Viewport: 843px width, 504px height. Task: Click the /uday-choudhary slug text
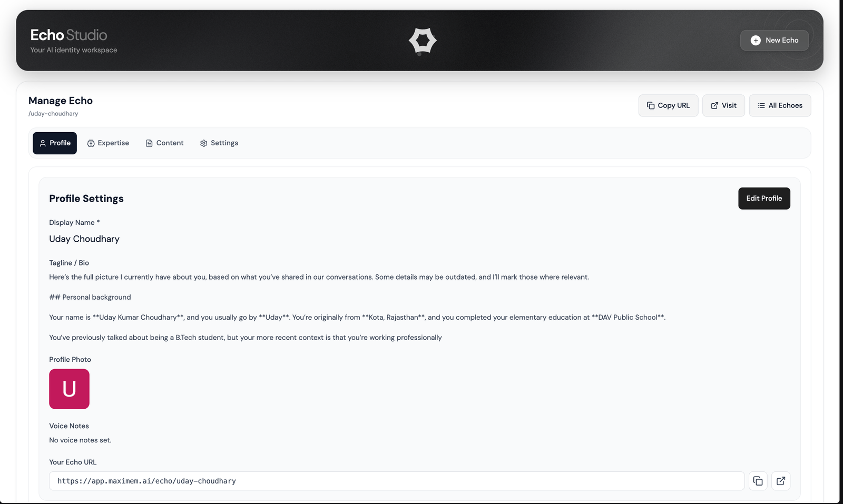tap(53, 114)
